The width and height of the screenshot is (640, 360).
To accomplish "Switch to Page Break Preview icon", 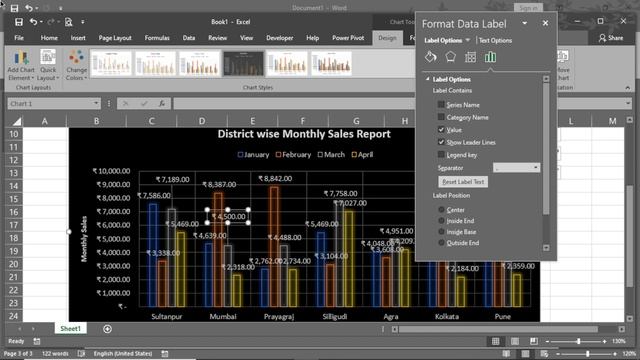I will (x=534, y=341).
